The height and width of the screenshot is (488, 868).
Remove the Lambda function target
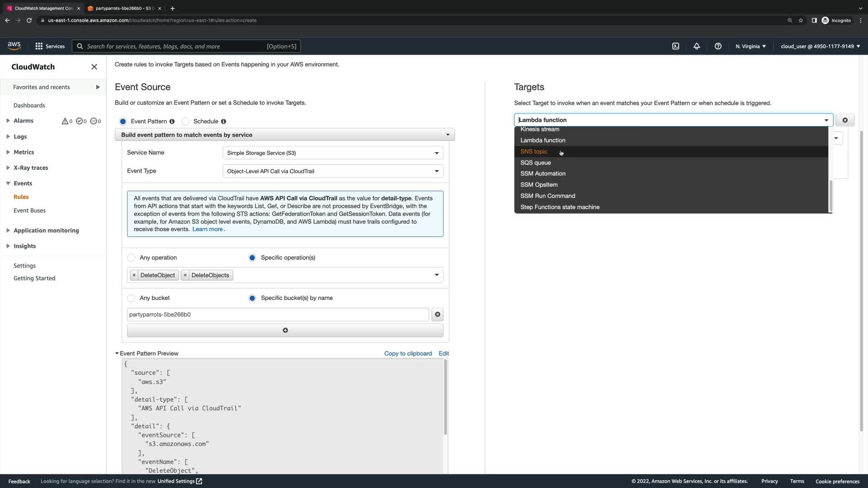(844, 120)
